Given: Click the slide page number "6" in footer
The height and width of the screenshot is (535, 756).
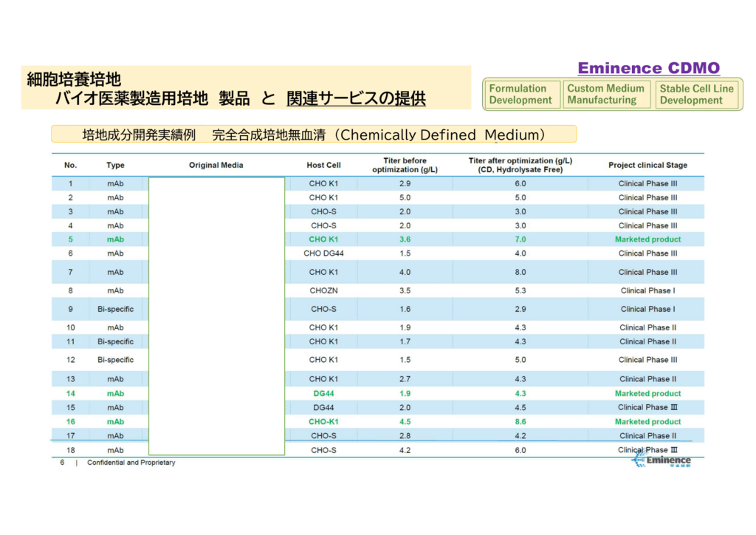Looking at the screenshot, I should click(62, 462).
